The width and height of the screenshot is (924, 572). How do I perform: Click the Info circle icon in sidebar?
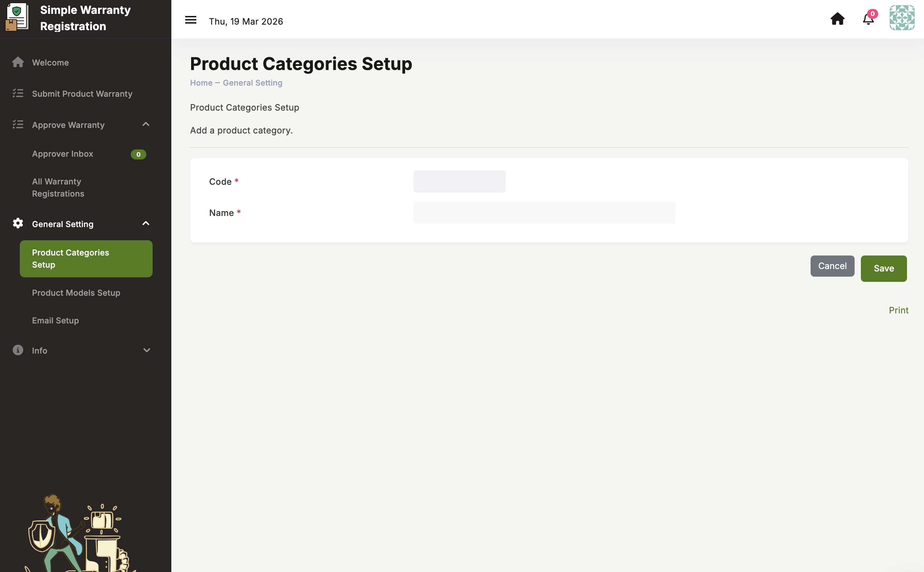[x=18, y=350]
